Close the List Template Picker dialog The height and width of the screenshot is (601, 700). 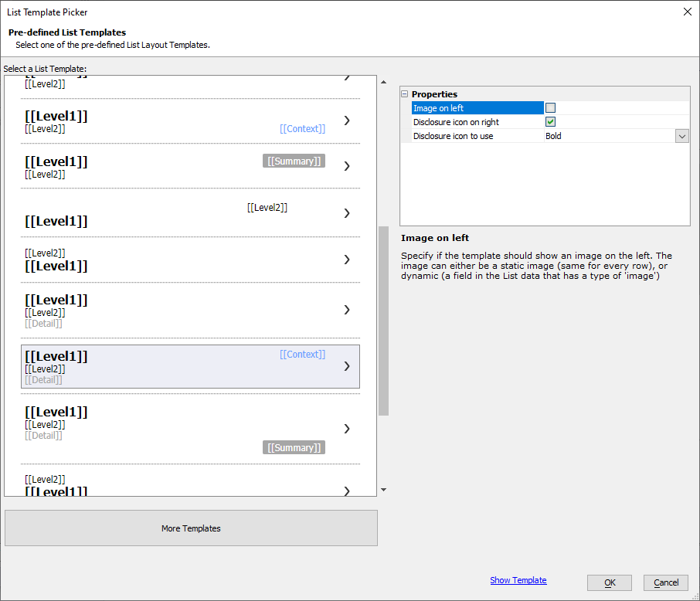(x=688, y=12)
